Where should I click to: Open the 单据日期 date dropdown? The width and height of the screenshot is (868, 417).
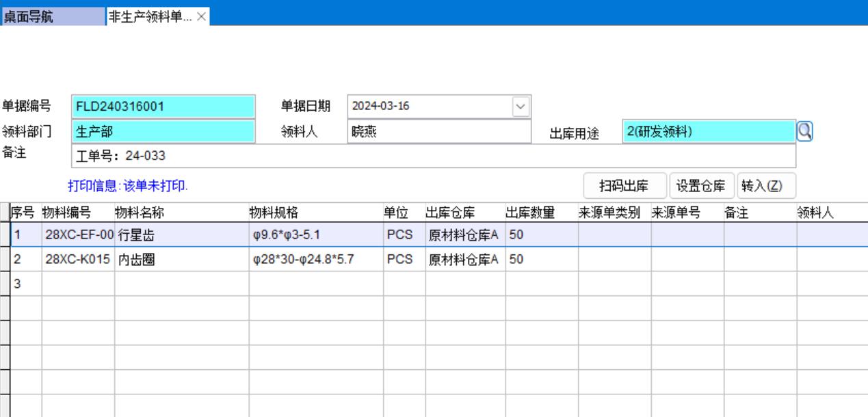tap(521, 107)
